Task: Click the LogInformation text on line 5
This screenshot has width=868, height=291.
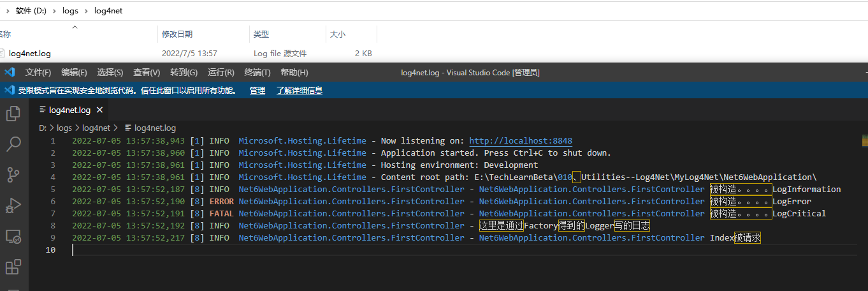Action: (x=807, y=190)
